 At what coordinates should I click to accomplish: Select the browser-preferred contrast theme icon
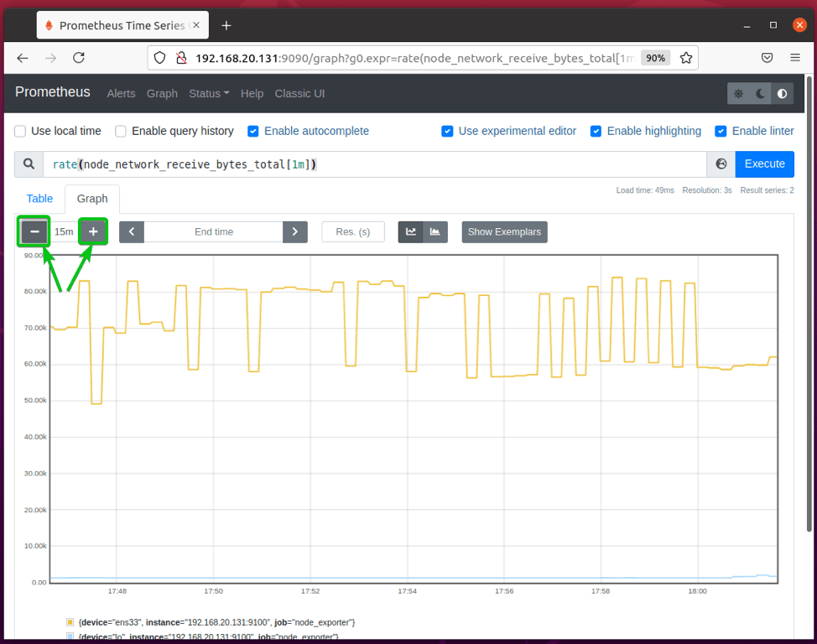[x=782, y=94]
